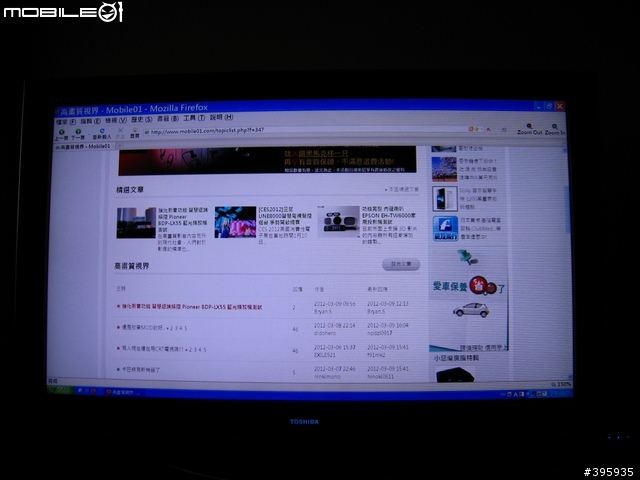The height and width of the screenshot is (480, 640).
Task: Open the Pioneer BDP-LX55 featured article thumbnail
Action: tap(136, 223)
